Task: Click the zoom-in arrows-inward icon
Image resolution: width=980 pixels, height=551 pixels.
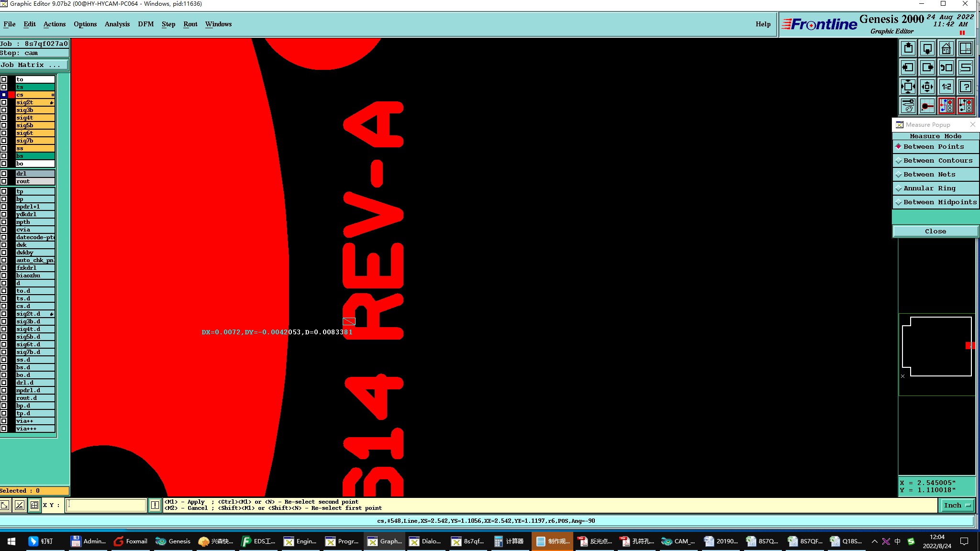Action: coord(908,87)
